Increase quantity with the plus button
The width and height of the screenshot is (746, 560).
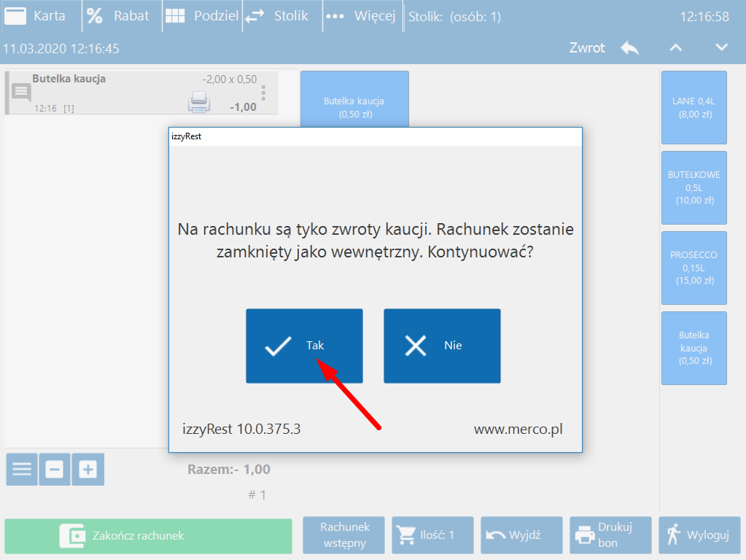coord(88,470)
